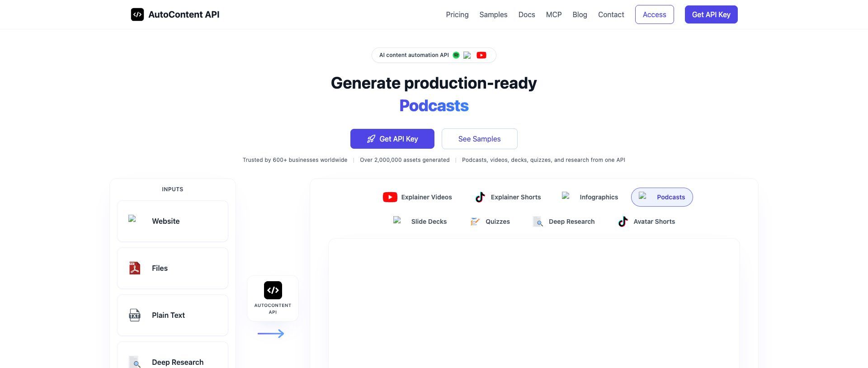
Task: Select the Deep Research input card
Action: pyautogui.click(x=173, y=355)
